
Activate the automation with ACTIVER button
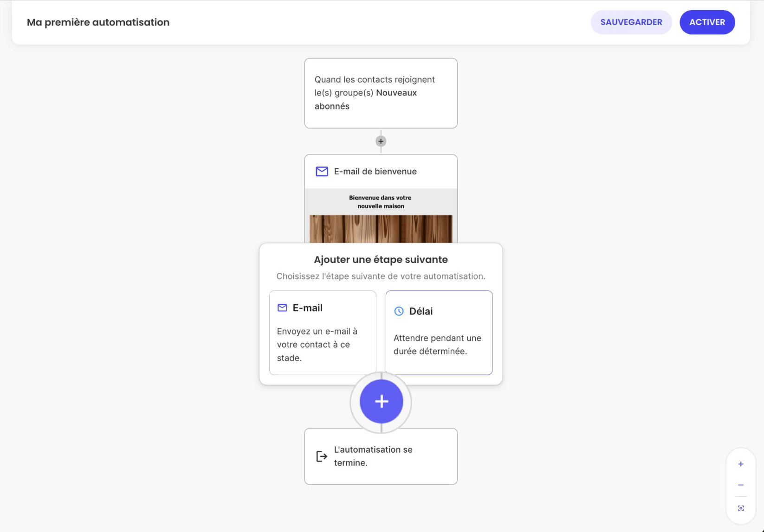pos(707,22)
